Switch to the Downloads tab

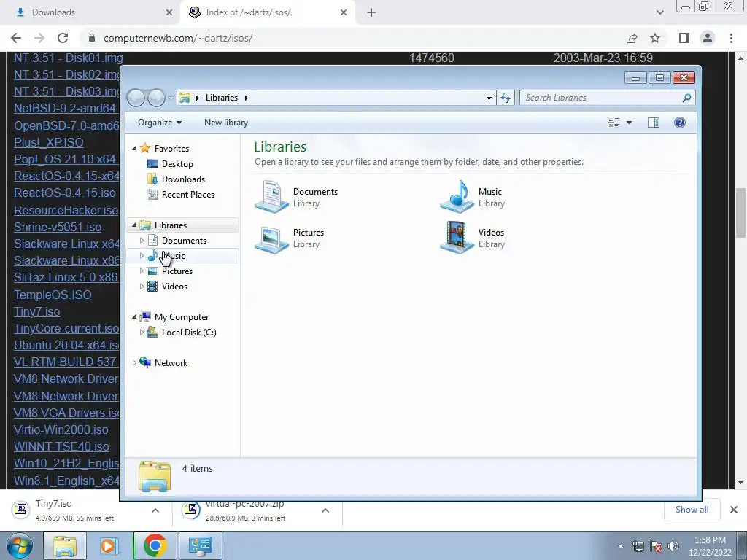[x=90, y=12]
